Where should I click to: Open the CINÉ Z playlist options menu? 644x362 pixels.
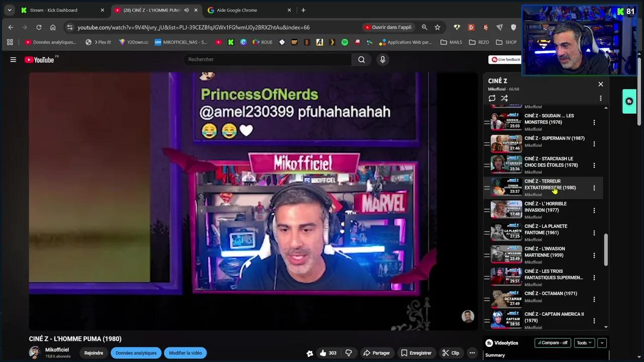(x=600, y=98)
